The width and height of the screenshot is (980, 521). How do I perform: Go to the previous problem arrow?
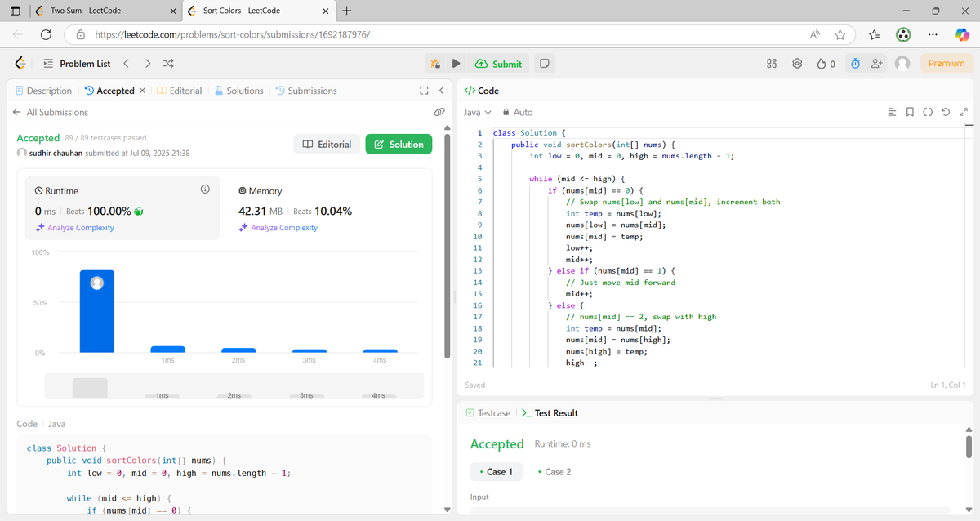[x=126, y=64]
